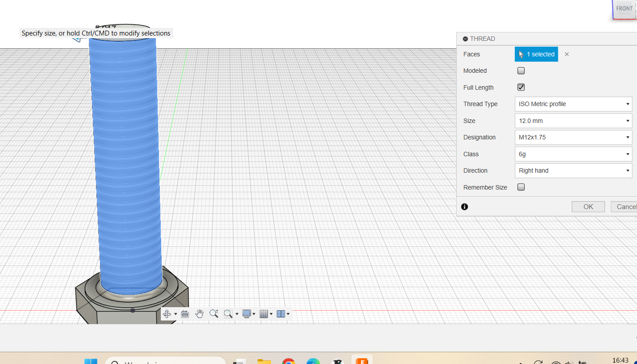Open the Thread Type dropdown
This screenshot has height=364, width=637.
pos(573,104)
